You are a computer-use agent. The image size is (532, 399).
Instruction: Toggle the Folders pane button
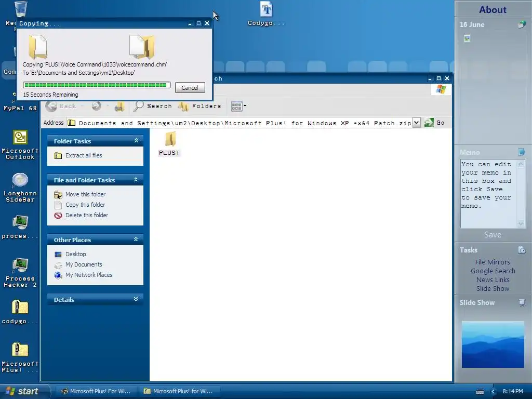tap(200, 106)
